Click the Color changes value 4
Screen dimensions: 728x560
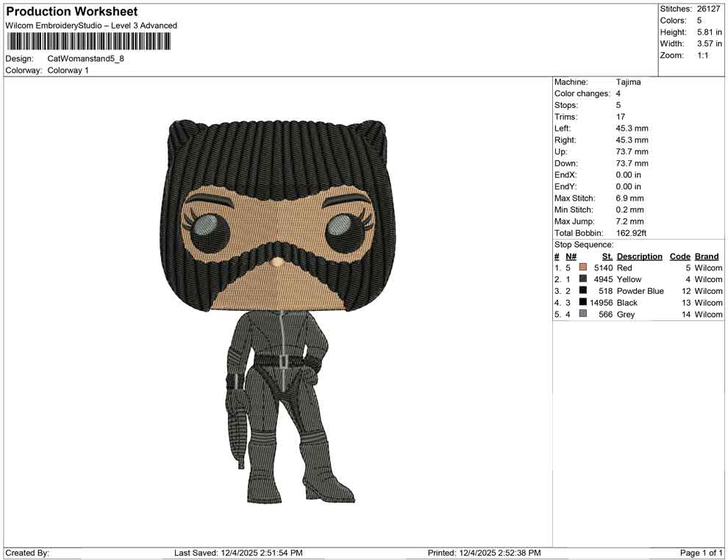point(618,94)
